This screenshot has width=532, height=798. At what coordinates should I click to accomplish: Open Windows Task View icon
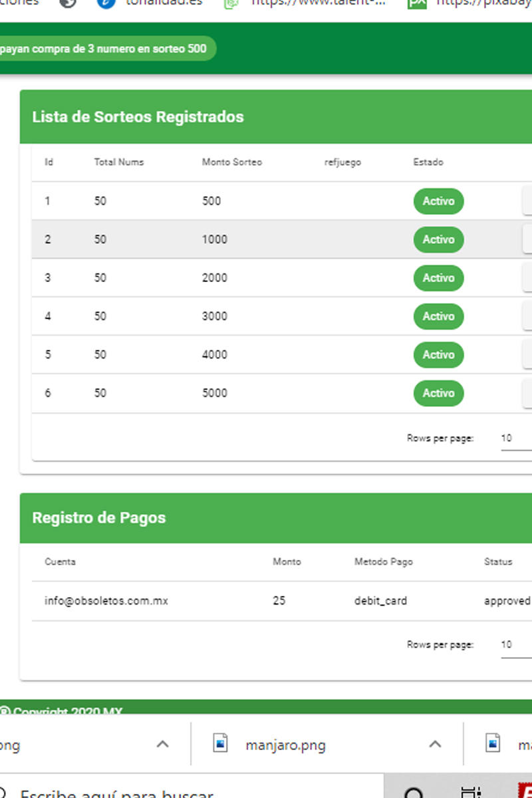(x=471, y=793)
